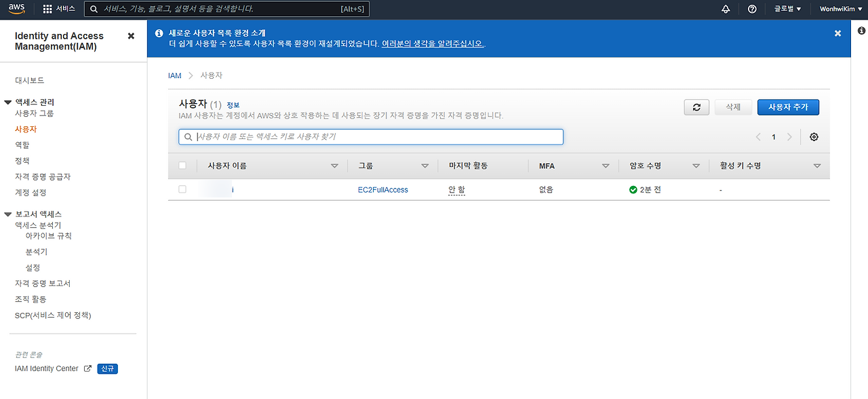868x399 pixels.
Task: Select the checkbox for the EC2FullAccess user row
Action: tap(182, 190)
